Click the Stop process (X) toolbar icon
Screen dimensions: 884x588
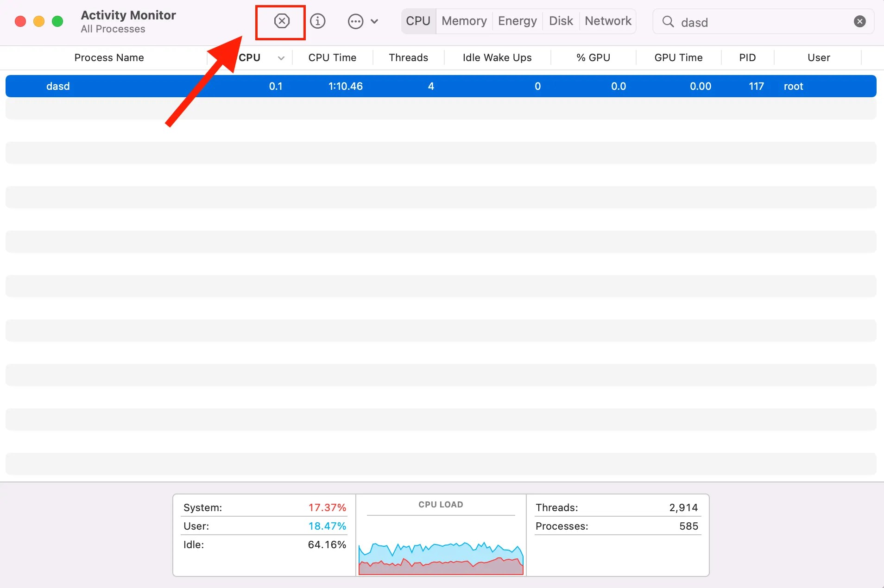282,21
